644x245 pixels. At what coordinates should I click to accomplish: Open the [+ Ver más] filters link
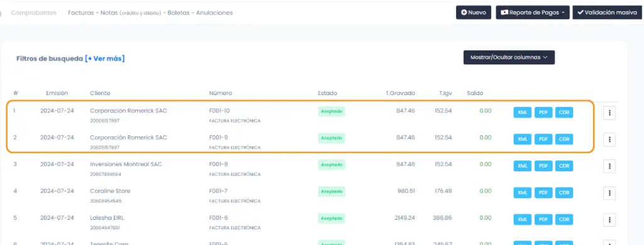coord(105,59)
